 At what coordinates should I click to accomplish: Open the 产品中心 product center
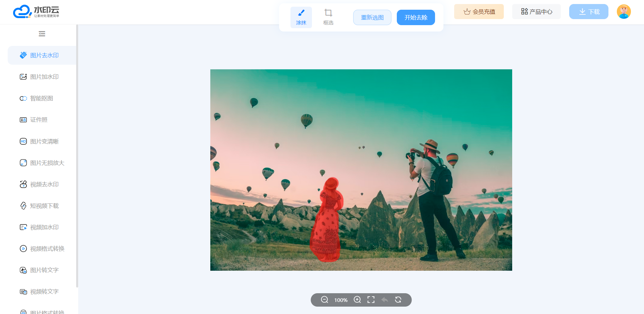[536, 12]
